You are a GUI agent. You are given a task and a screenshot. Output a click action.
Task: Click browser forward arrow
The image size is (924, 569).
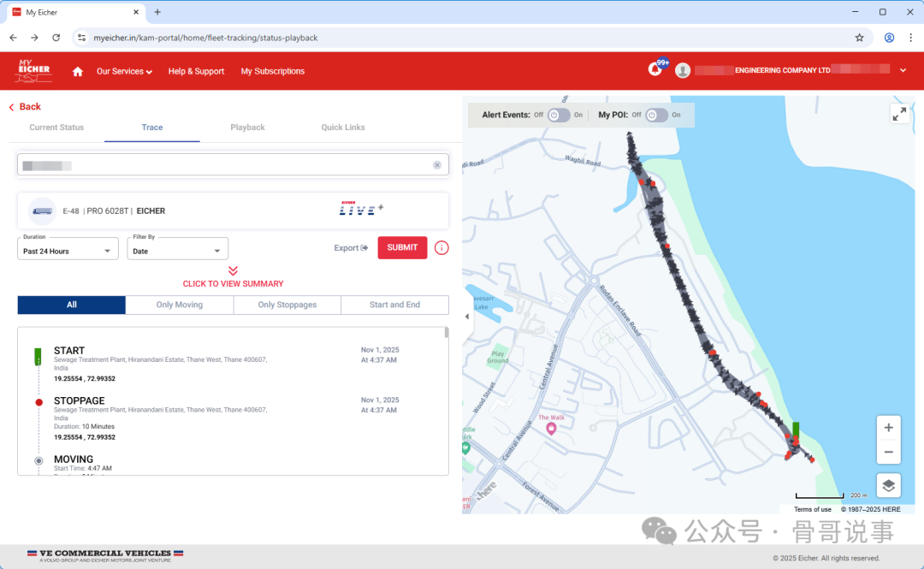tap(34, 38)
